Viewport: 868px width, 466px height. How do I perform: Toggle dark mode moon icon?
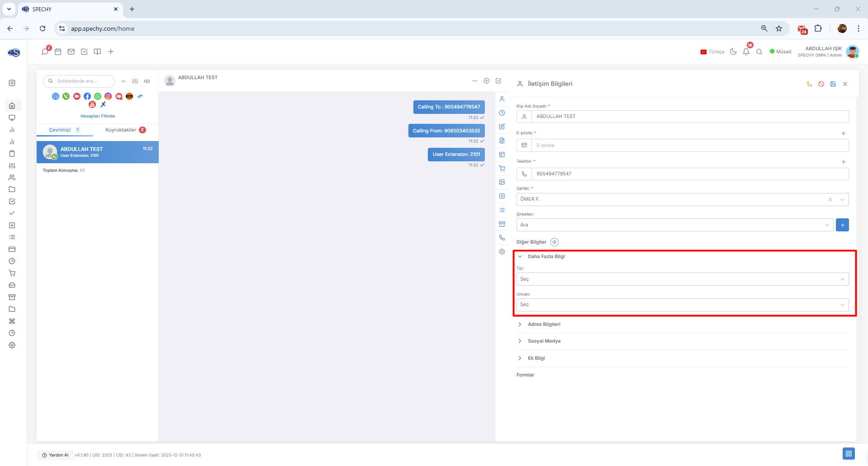[733, 52]
